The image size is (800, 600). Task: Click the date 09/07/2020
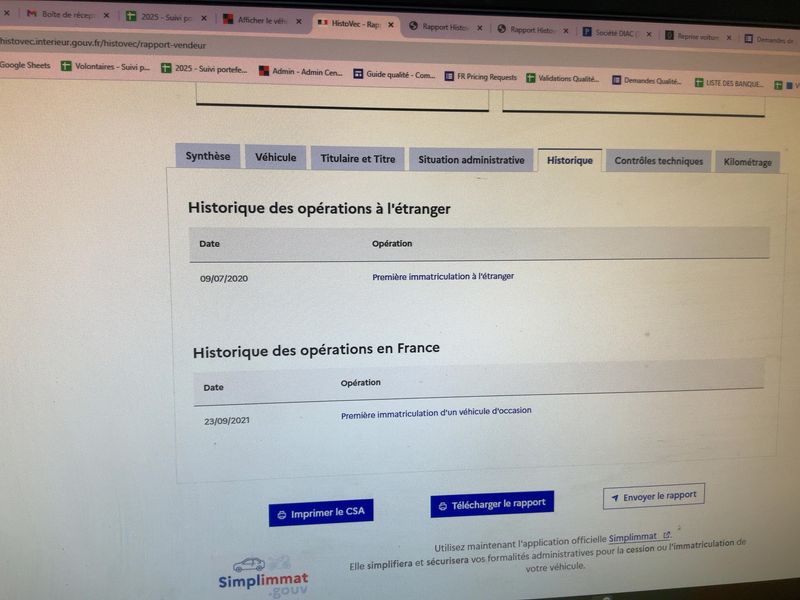tap(224, 279)
